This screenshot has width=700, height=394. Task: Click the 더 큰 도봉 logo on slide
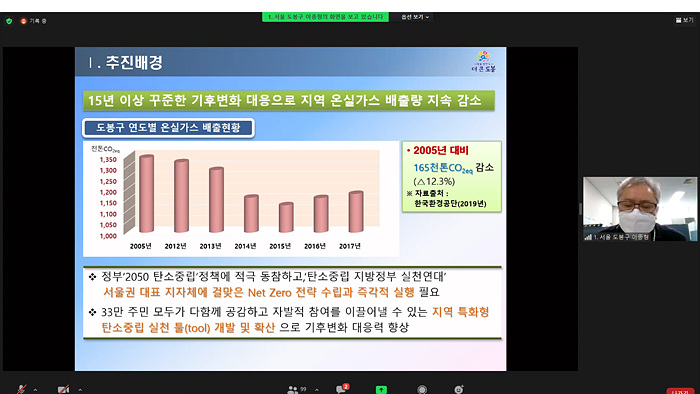click(483, 62)
